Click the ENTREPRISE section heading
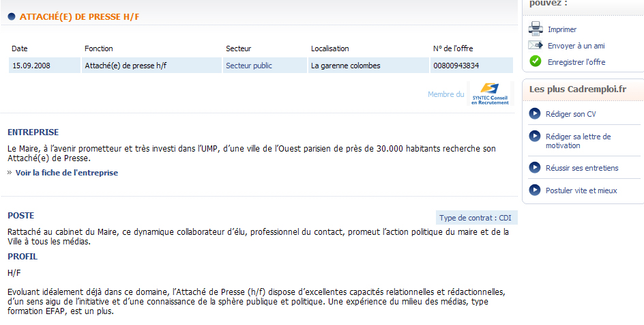 click(33, 132)
